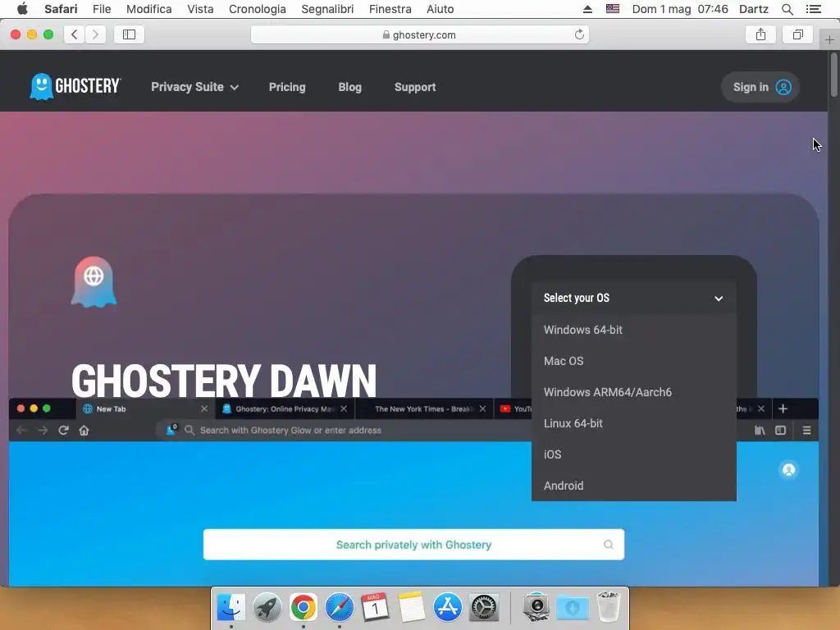
Task: Open the input source flag menu
Action: 612,9
